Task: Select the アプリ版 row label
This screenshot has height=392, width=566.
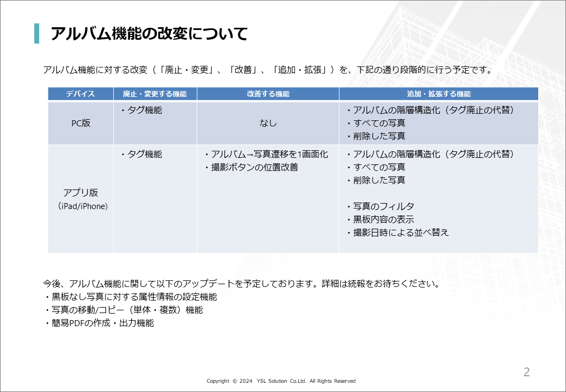Action: tap(81, 193)
